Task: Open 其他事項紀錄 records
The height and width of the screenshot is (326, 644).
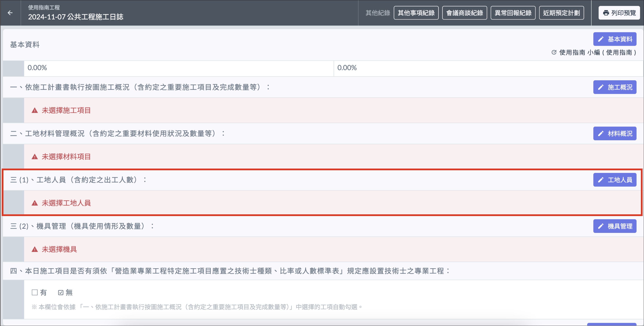Action: click(x=416, y=13)
